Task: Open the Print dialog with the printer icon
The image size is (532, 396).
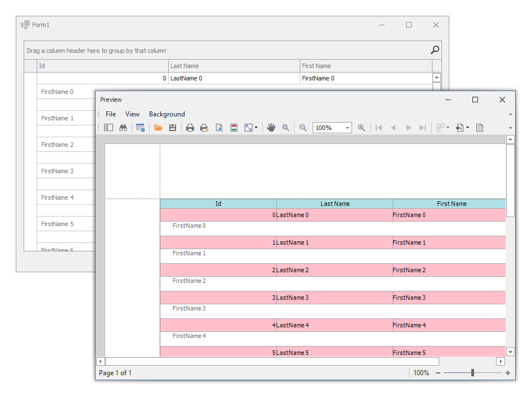Action: tap(190, 128)
